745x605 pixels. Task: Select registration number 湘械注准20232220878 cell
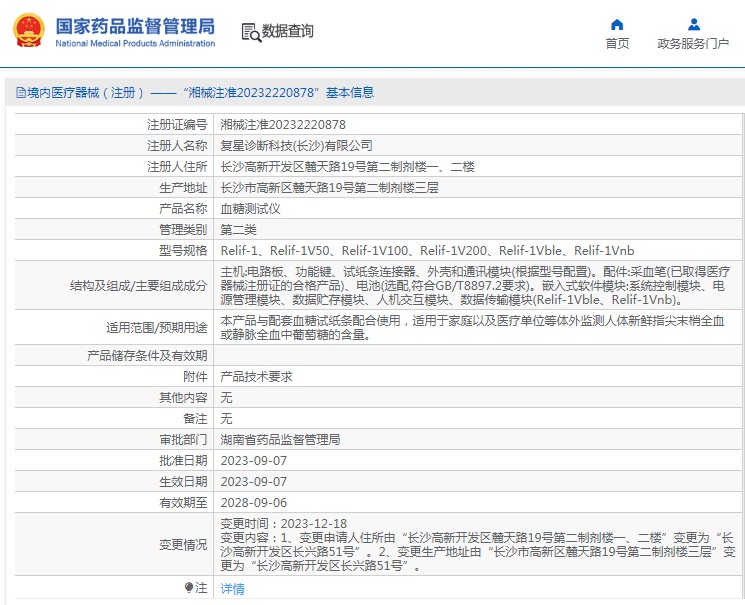point(478,125)
